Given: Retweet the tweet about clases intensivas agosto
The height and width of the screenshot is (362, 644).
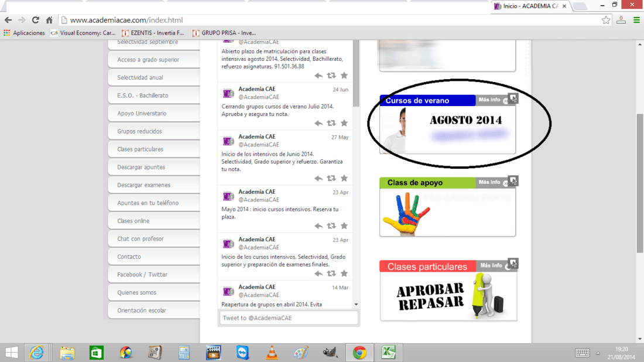Looking at the screenshot, I should (331, 76).
